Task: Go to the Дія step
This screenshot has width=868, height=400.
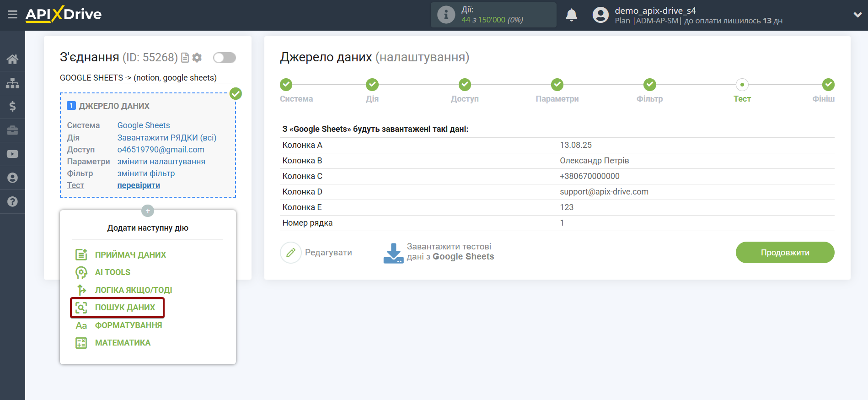Action: (372, 85)
